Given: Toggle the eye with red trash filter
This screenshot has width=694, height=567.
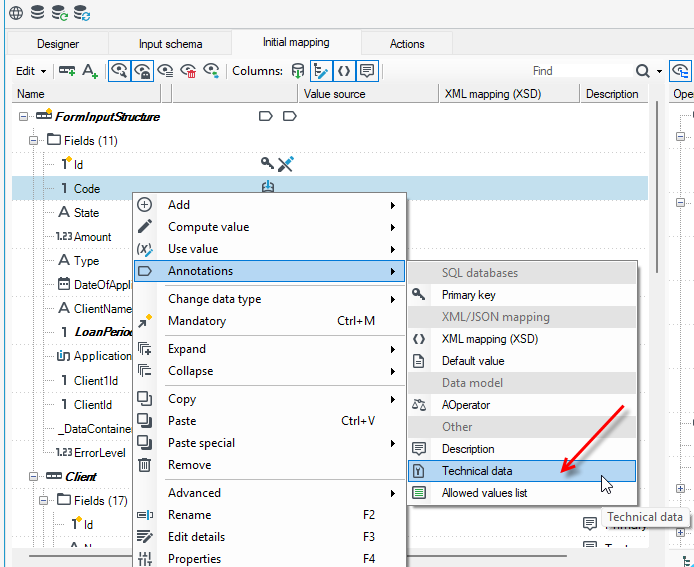Looking at the screenshot, I should click(x=188, y=71).
